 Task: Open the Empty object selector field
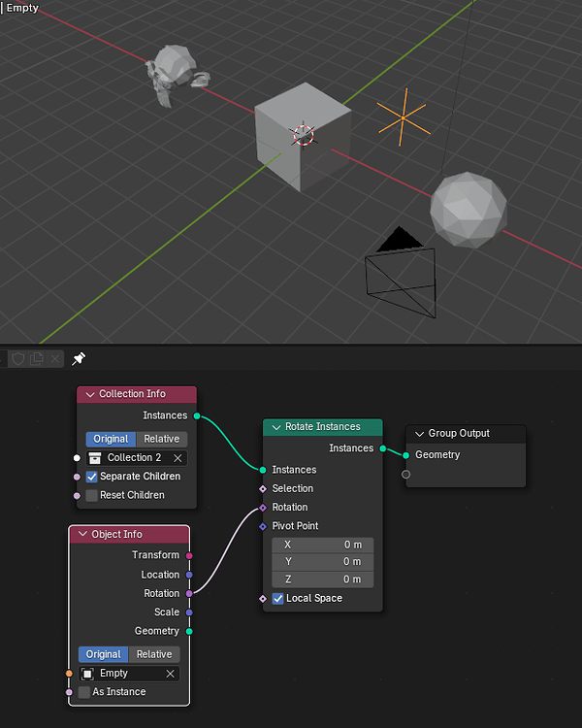[x=129, y=674]
